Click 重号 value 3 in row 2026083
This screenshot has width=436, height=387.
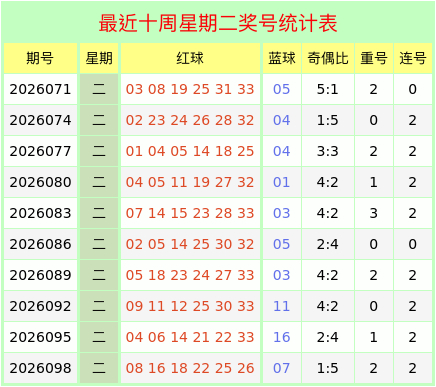374,213
